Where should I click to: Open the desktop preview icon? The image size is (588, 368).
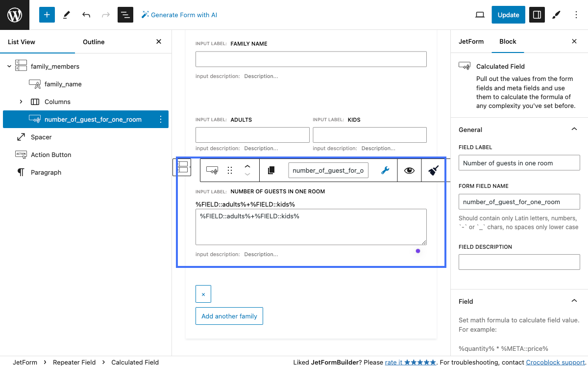pos(480,15)
